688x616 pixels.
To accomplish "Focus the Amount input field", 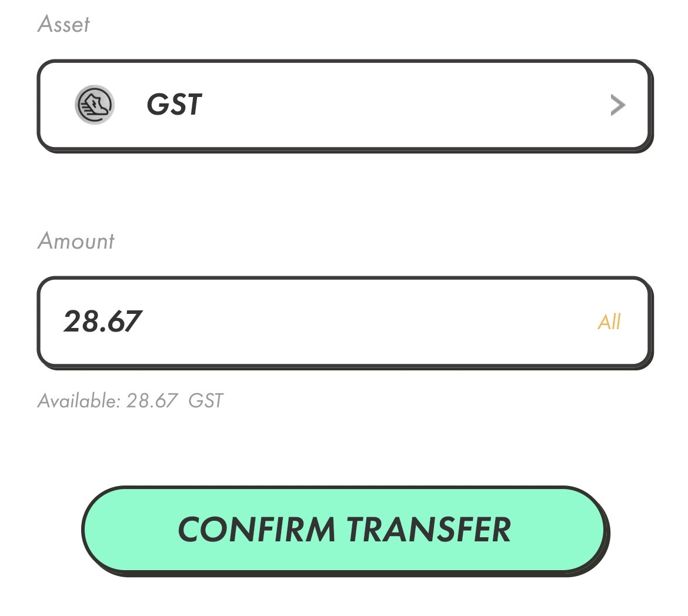I will 345,323.
